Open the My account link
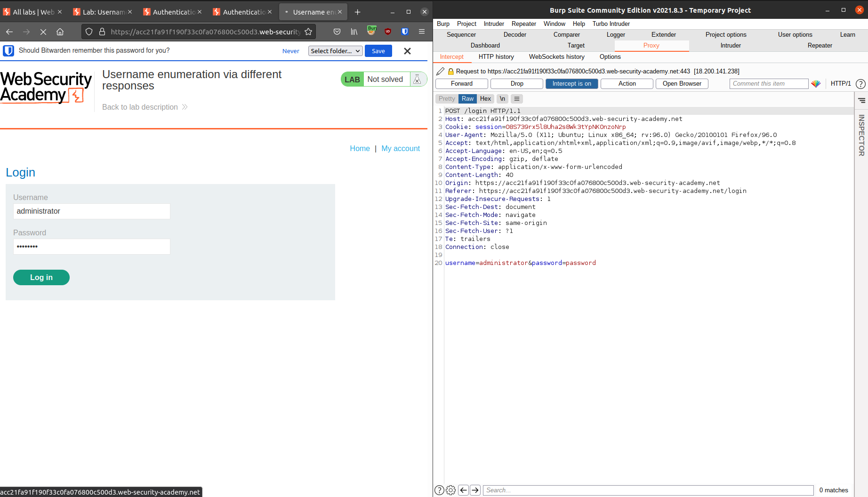 (401, 148)
